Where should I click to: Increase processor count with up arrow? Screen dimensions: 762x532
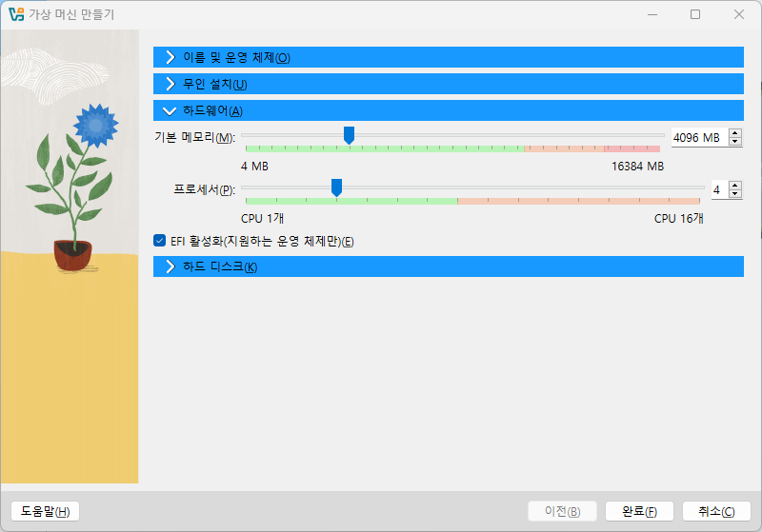click(735, 186)
